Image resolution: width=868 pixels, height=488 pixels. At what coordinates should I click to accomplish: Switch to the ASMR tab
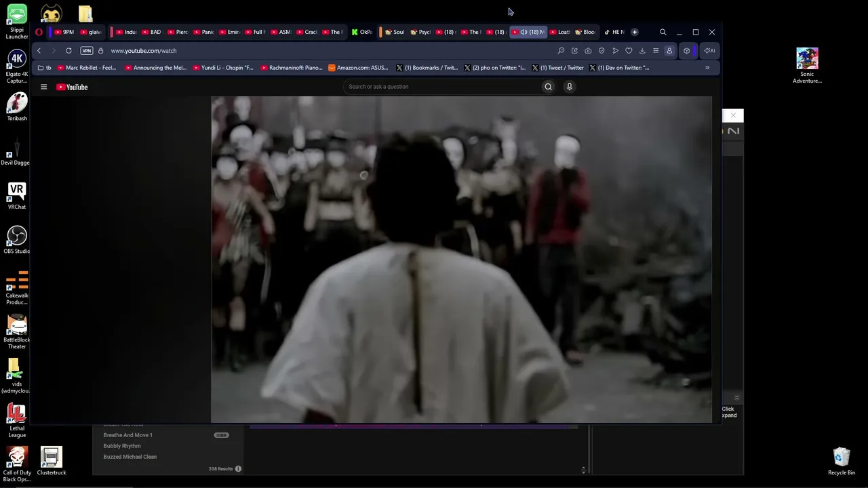pos(281,32)
